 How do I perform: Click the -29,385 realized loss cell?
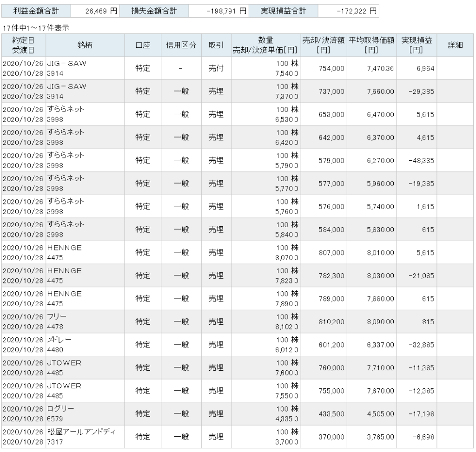(416, 92)
